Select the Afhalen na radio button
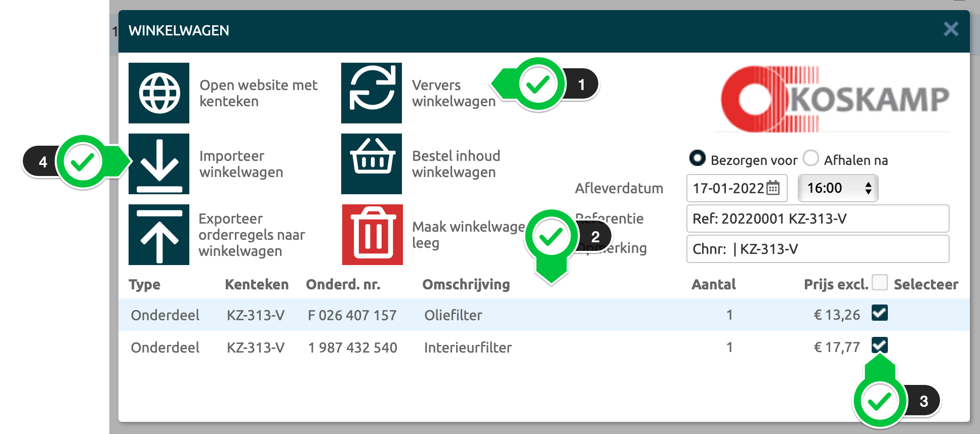 [x=810, y=158]
